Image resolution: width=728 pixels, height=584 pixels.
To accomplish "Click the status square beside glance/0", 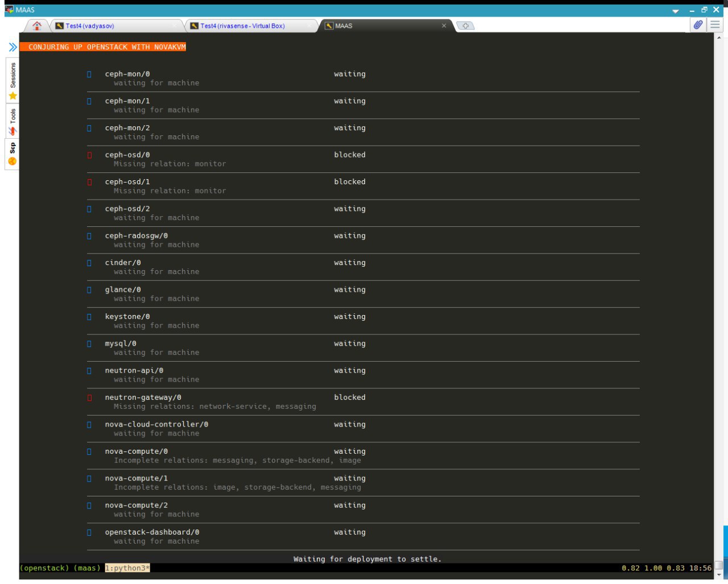I will tap(89, 289).
